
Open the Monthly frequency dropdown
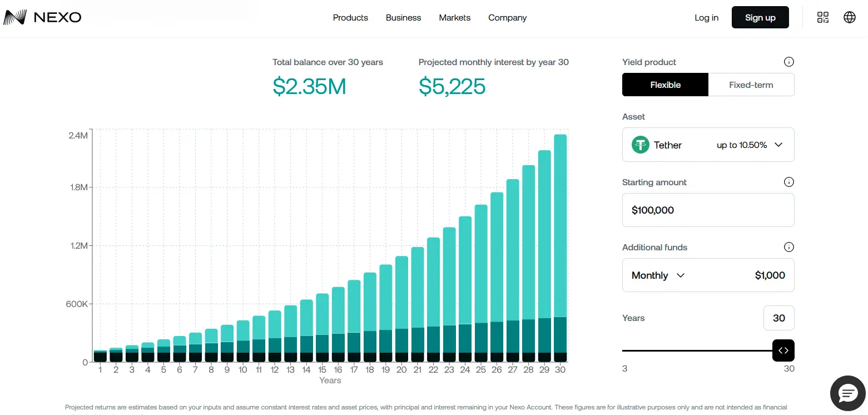coord(658,275)
